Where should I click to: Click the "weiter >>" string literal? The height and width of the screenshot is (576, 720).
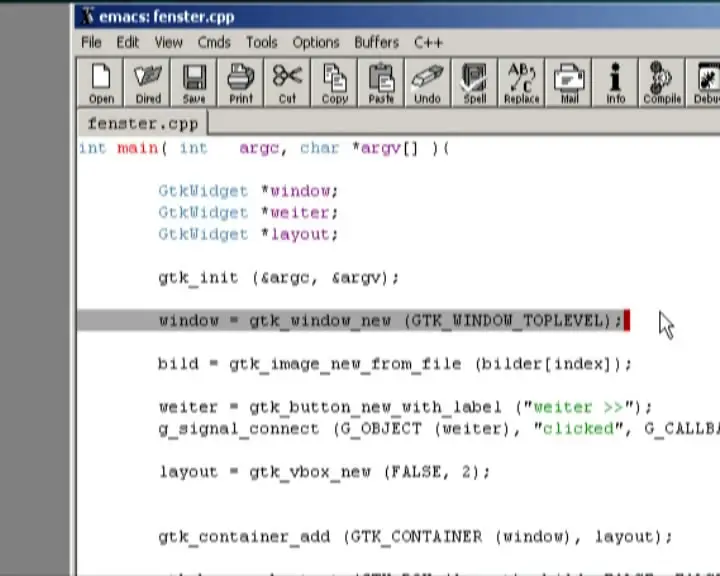579,407
